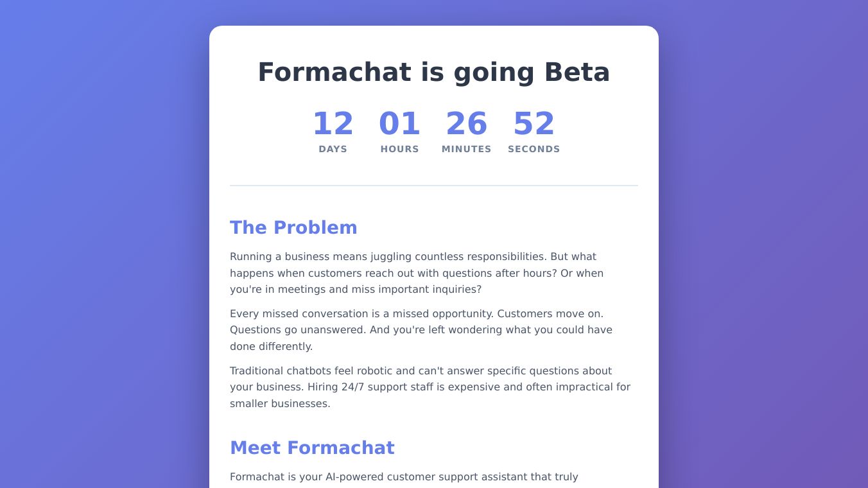Click the SECONDS label under the countdown

click(534, 149)
